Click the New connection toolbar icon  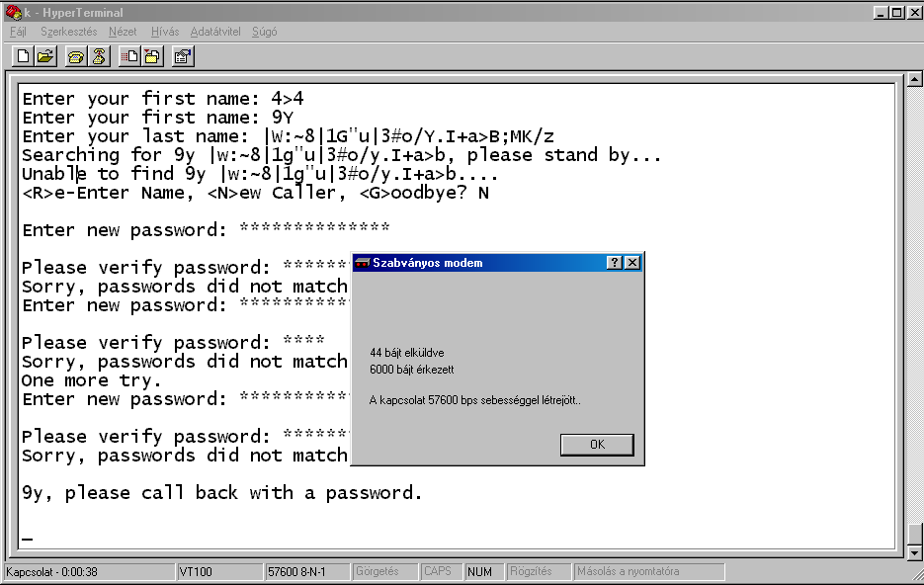(22, 56)
